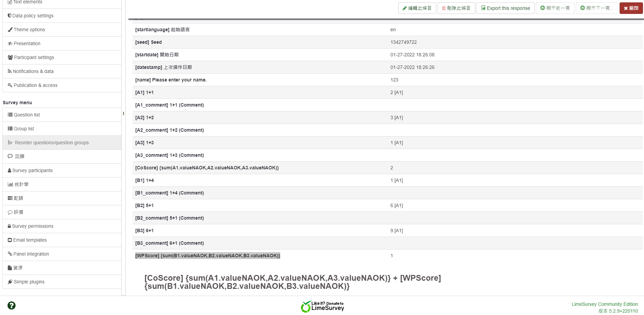Open Survey participants

coord(62,170)
